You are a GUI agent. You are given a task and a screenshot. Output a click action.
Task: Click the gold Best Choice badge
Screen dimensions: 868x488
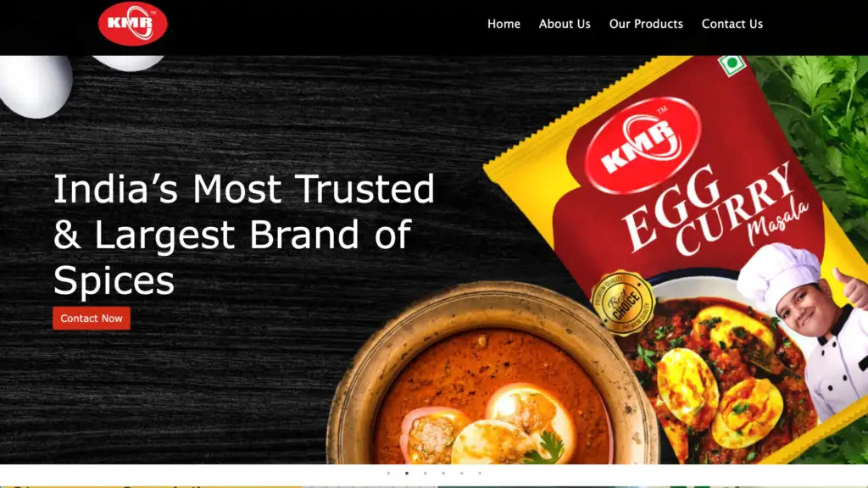(x=623, y=302)
